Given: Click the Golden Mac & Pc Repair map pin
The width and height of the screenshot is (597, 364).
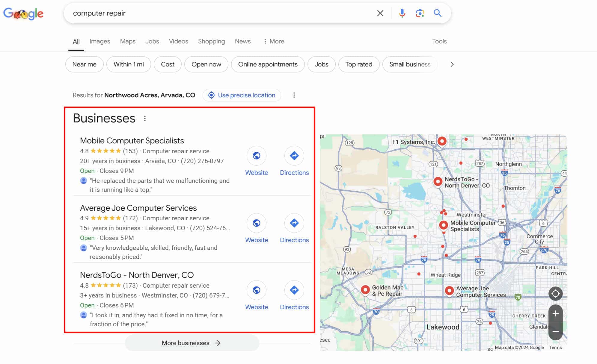Looking at the screenshot, I should (365, 290).
